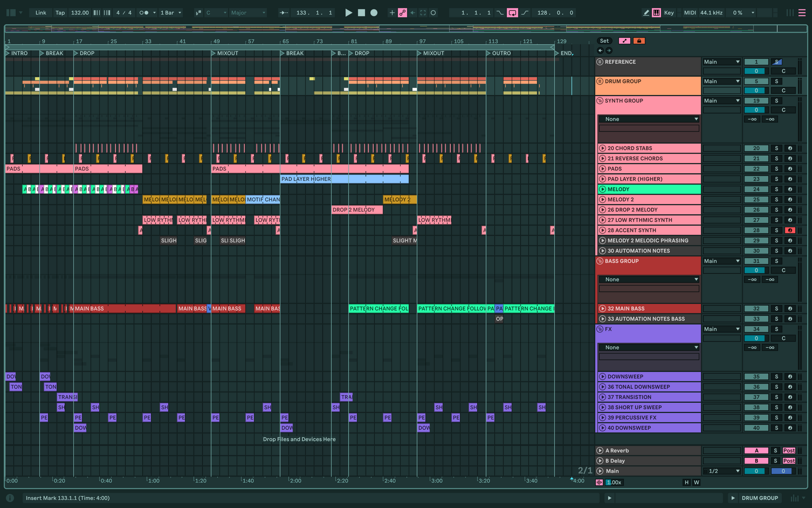The height and width of the screenshot is (508, 812).
Task: Fold the BASS GROUP track
Action: pos(600,261)
